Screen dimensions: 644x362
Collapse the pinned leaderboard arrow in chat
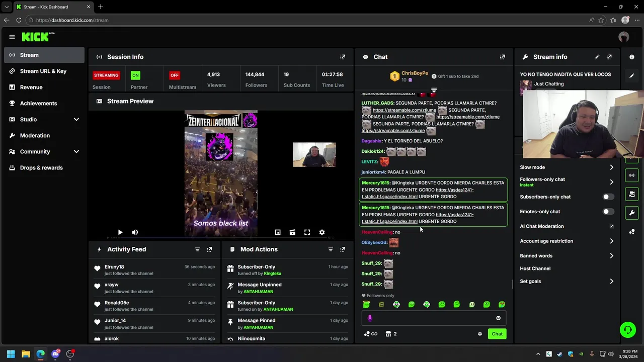434,90
